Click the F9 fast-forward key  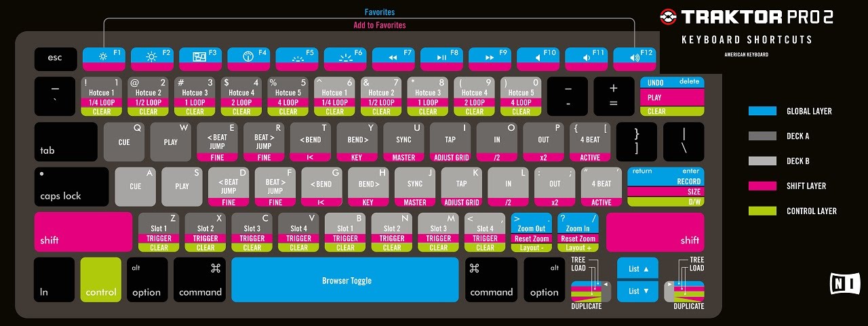point(490,59)
